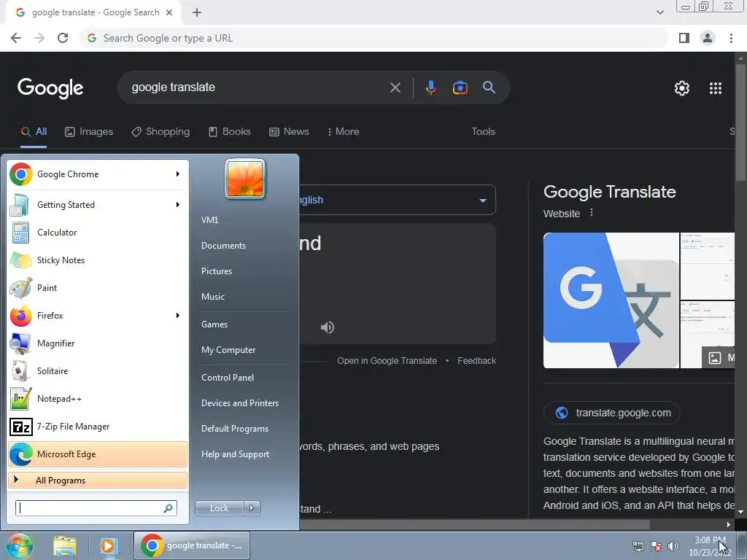Open the Chrome profile avatar
This screenshot has width=747, height=560.
coord(708,38)
